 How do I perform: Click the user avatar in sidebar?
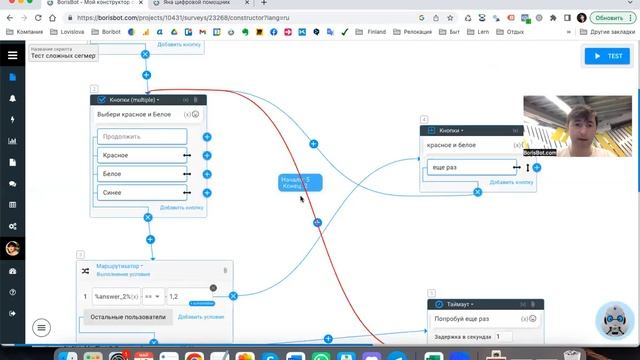pyautogui.click(x=13, y=248)
